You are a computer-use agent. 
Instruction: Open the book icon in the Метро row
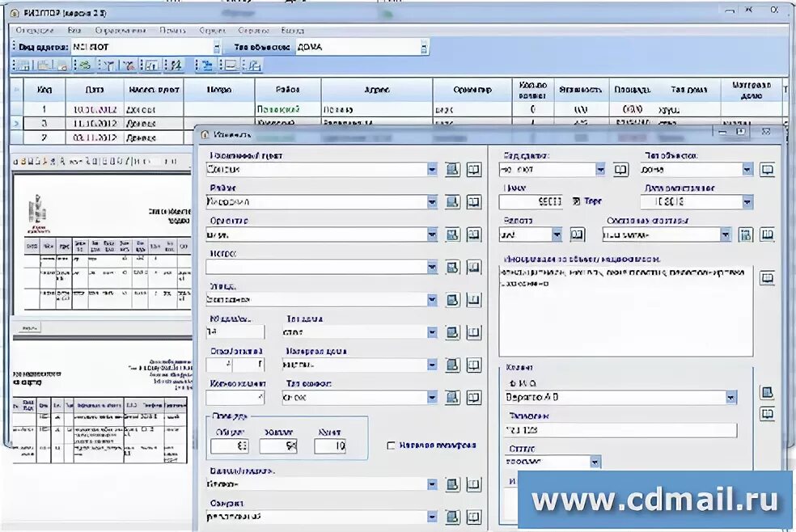click(474, 267)
